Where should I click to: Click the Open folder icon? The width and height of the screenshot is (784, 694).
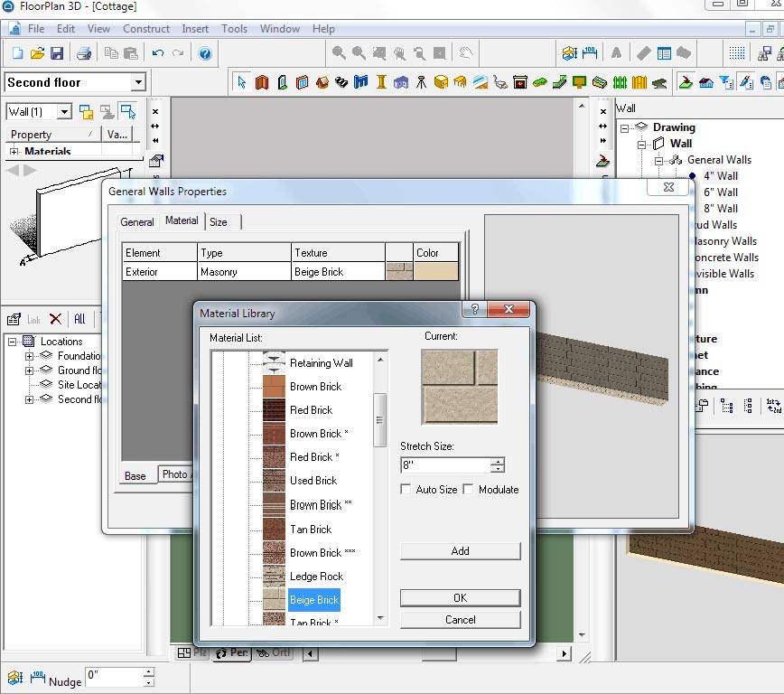37,54
